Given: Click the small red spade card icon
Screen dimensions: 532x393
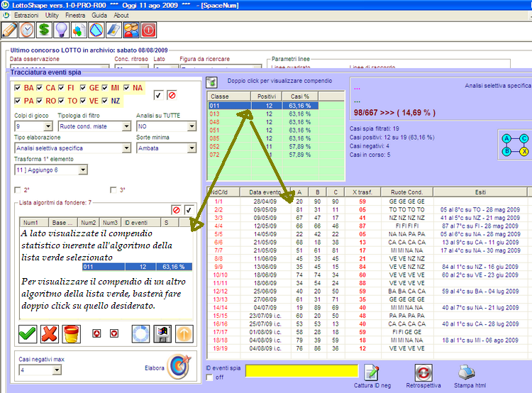Looking at the screenshot, I should pyautogui.click(x=96, y=334).
